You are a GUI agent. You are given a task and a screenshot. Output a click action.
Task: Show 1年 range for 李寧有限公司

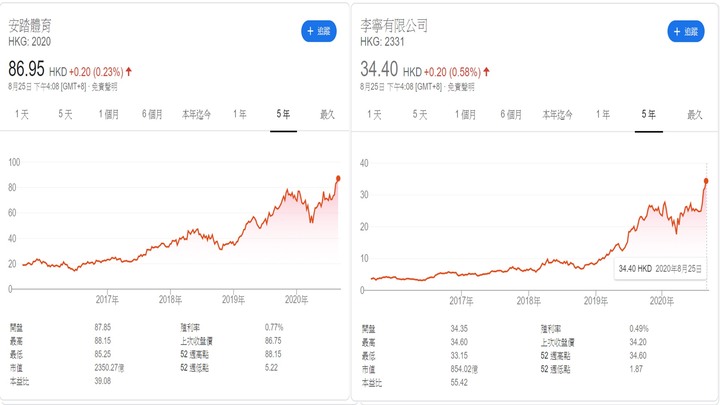pyautogui.click(x=603, y=115)
